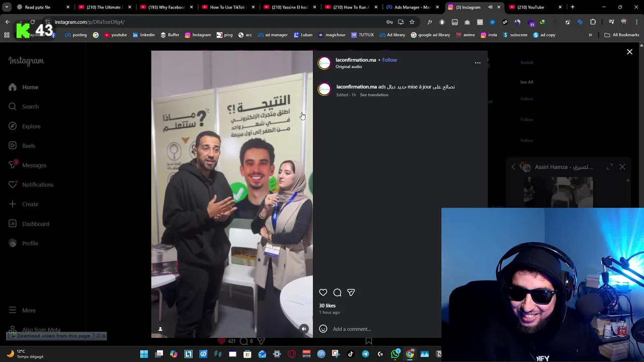
Task: Open Profile in Instagram sidebar
Action: tap(24, 243)
